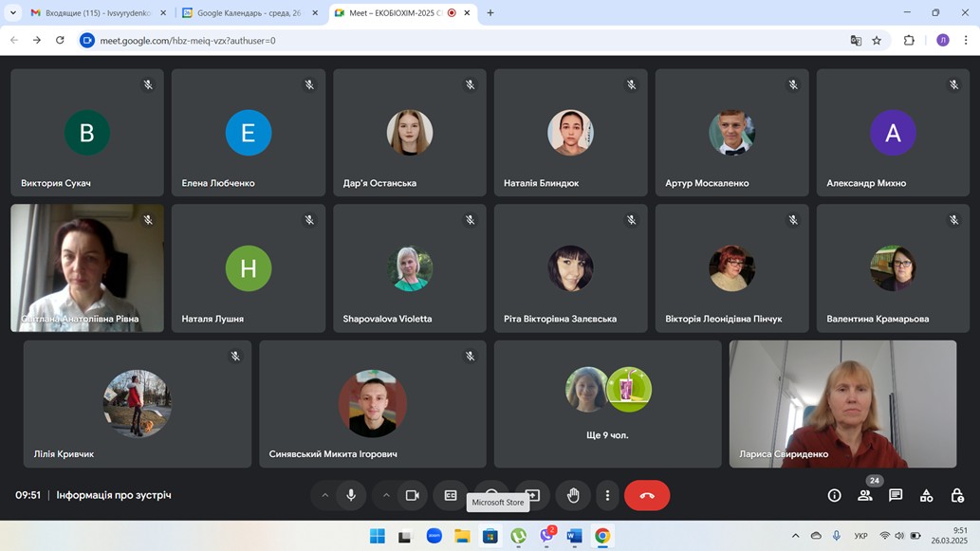Image resolution: width=980 pixels, height=551 pixels.
Task: Open the activities icon
Action: tap(927, 495)
